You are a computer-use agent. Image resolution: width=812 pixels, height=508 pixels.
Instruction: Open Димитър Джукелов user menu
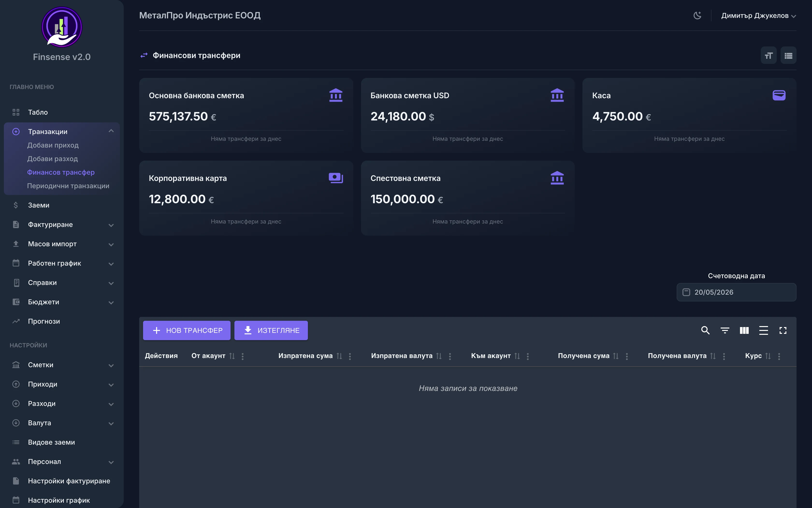click(x=759, y=15)
